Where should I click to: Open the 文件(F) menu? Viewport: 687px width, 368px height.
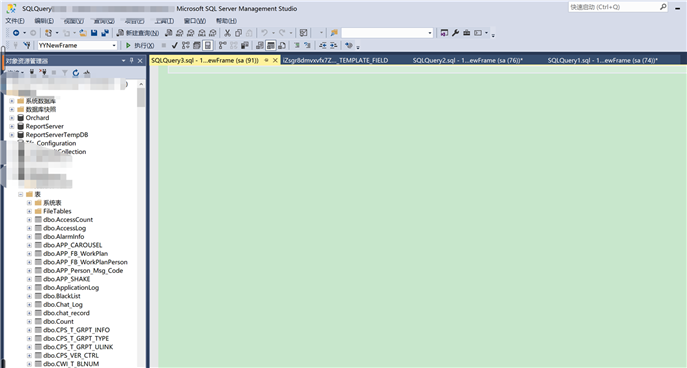(15, 21)
